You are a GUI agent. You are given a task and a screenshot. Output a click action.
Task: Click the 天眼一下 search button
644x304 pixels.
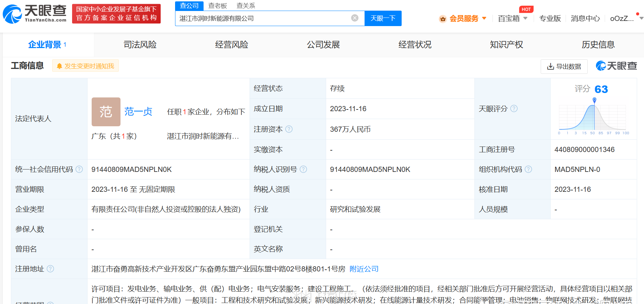pyautogui.click(x=383, y=18)
